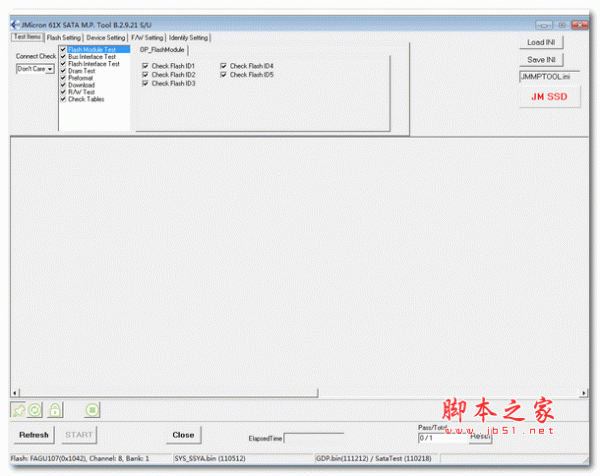Uncheck Check Flash ID3
Viewport: 600px width, 476px height.
[x=145, y=83]
